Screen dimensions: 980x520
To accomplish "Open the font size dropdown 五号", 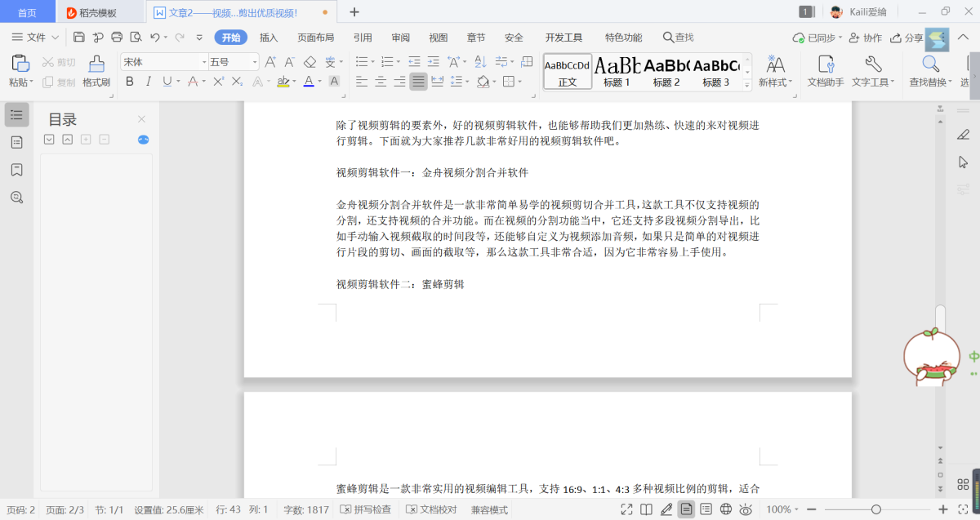I will point(255,62).
